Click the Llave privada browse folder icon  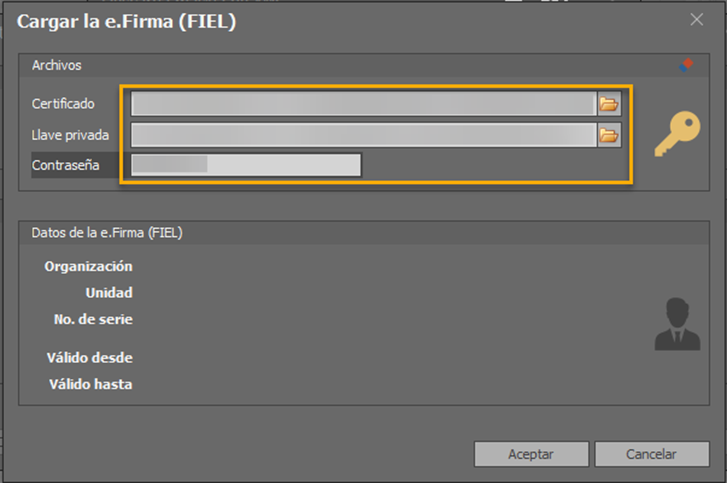(609, 135)
